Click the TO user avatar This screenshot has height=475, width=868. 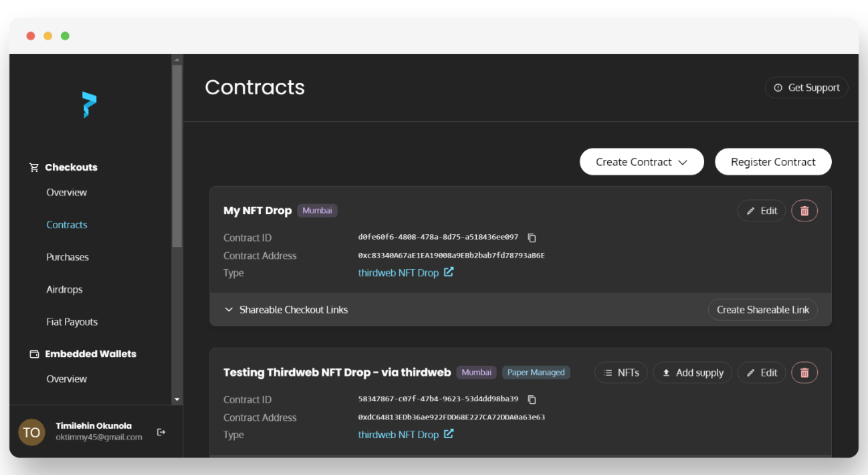pos(31,432)
